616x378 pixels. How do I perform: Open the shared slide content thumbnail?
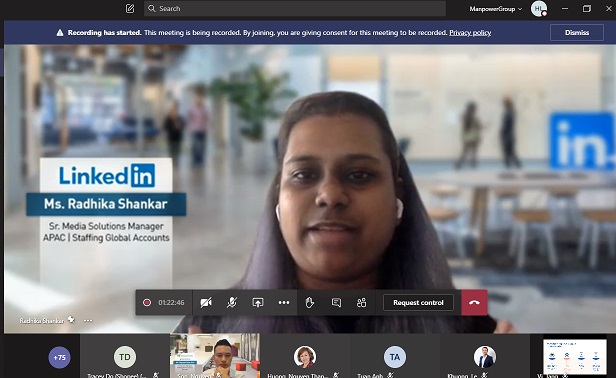click(575, 357)
